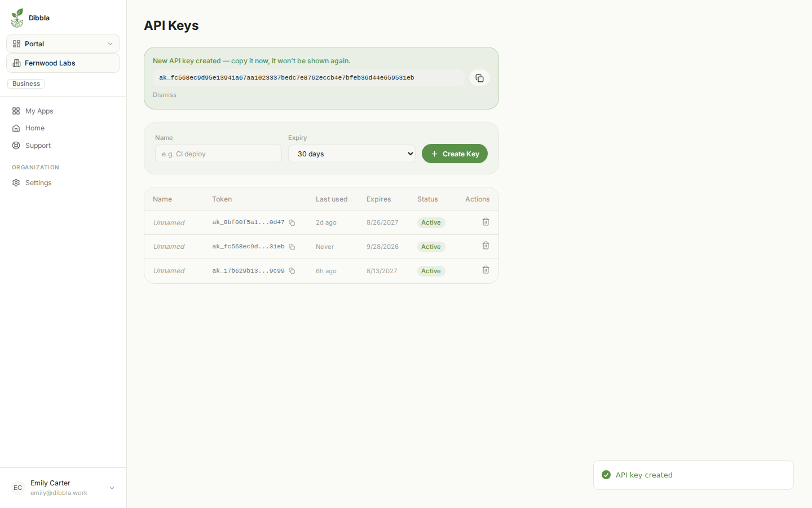Select the full new API key text
This screenshot has height=508, width=812.
tap(286, 78)
